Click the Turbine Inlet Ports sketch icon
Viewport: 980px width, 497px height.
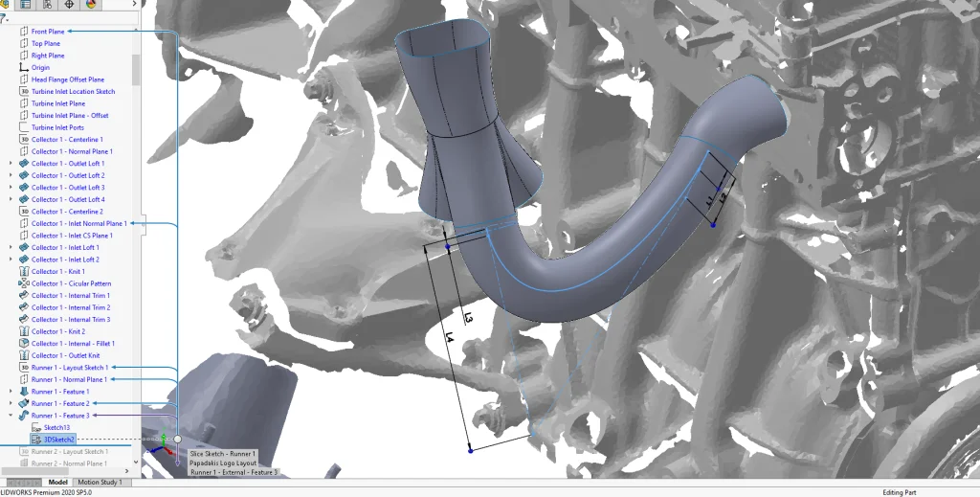click(x=24, y=127)
